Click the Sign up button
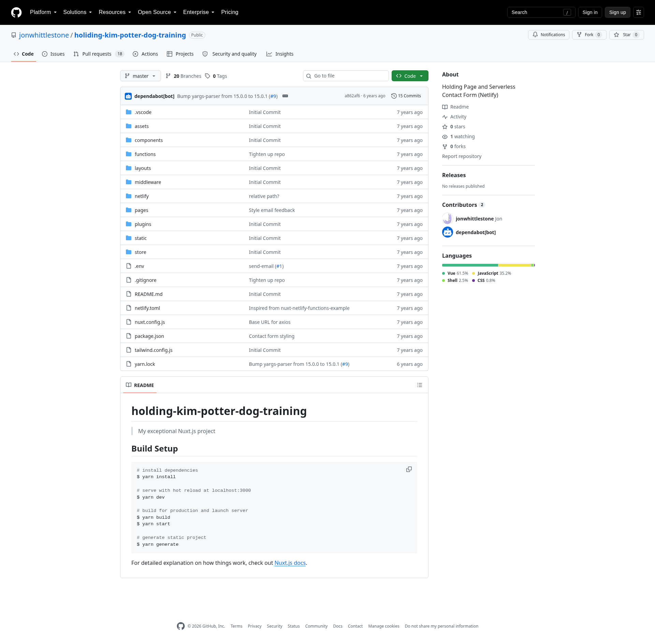655x644 pixels. [617, 12]
